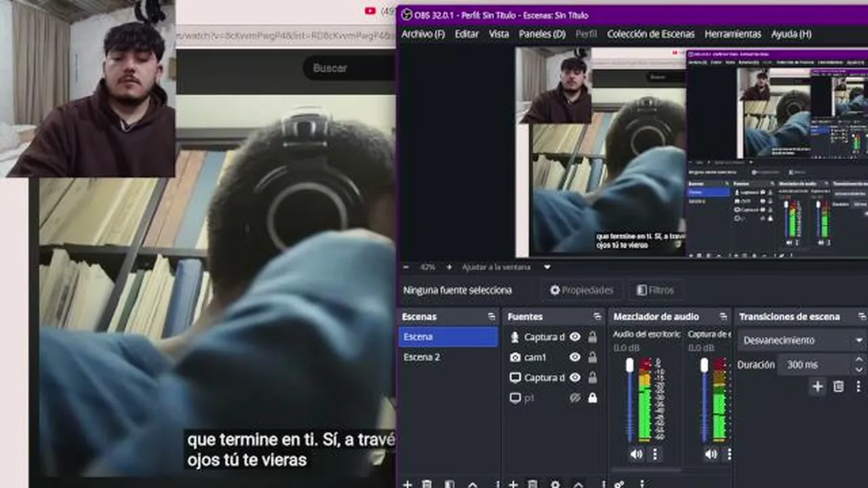This screenshot has width=868, height=488.
Task: Open advanced audio properties in mixer
Action: pos(619,484)
